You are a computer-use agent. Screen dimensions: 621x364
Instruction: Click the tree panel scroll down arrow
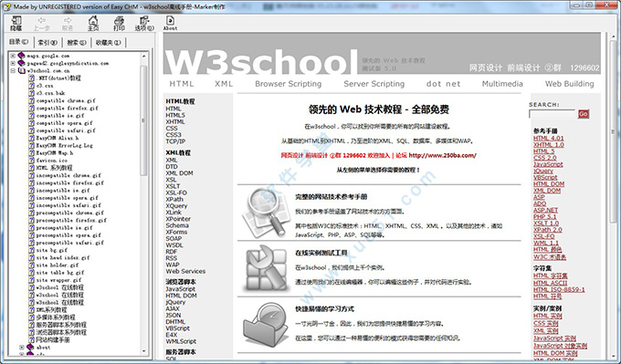coord(143,351)
